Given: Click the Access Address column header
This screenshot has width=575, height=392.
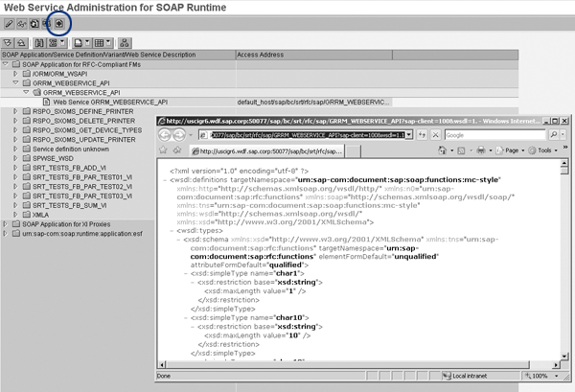Looking at the screenshot, I should pyautogui.click(x=264, y=55).
